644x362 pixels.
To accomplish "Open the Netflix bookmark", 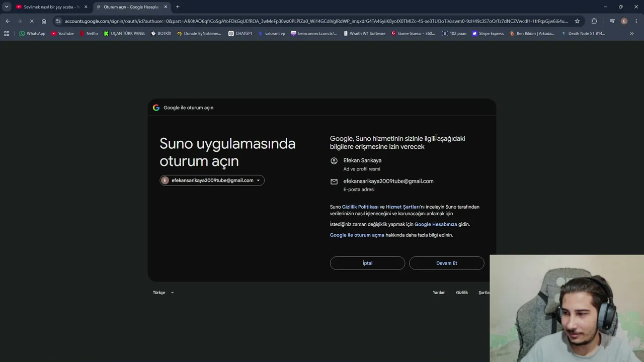I will coord(89,34).
